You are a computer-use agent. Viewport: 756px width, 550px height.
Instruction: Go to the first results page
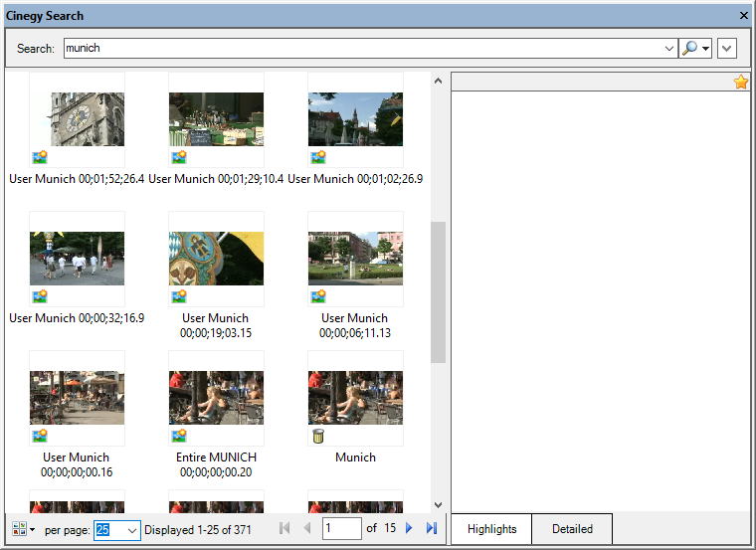[284, 528]
